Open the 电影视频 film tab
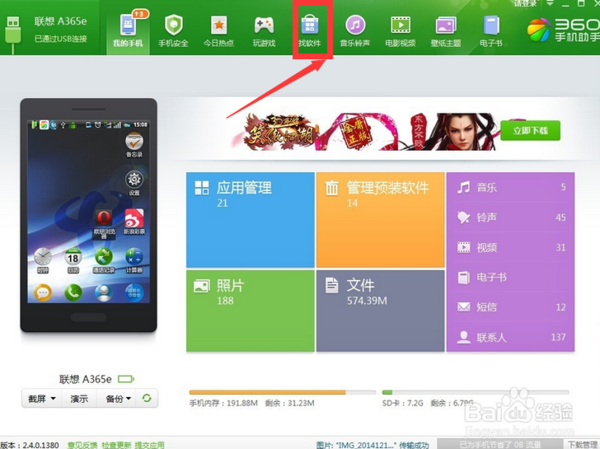 [x=400, y=31]
